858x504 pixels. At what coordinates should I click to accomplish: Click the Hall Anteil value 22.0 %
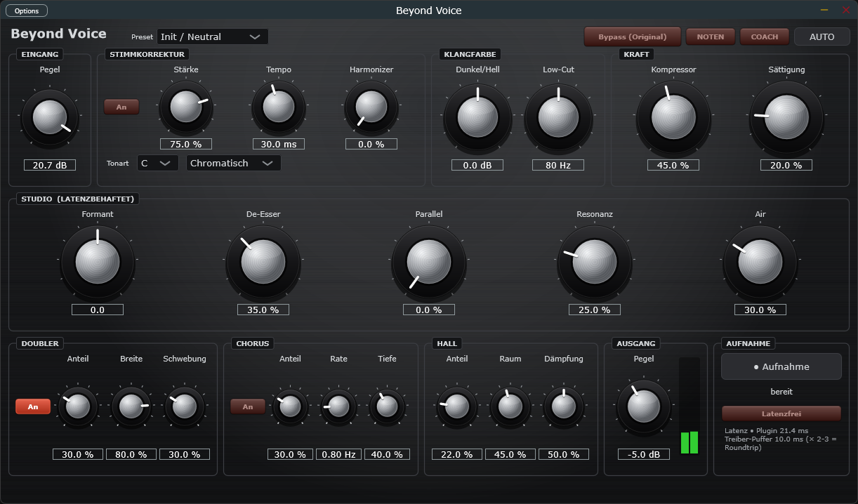coord(457,454)
